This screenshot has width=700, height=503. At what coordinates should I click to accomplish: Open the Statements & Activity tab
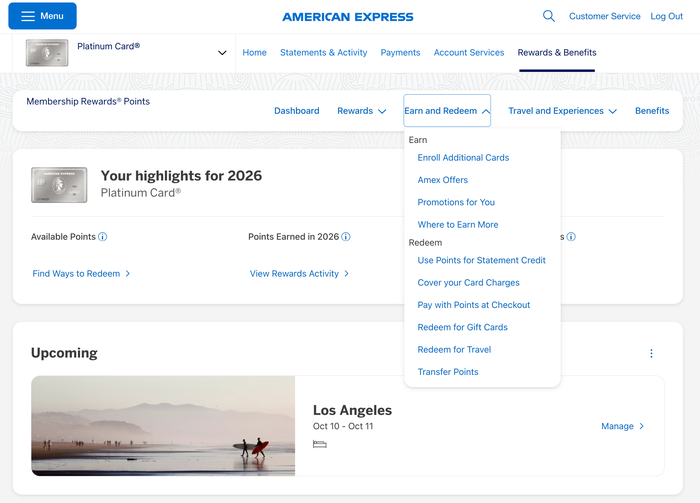point(324,53)
